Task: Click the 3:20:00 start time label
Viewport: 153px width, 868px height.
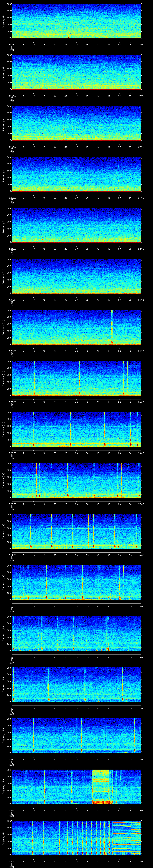Action: [12, 198]
